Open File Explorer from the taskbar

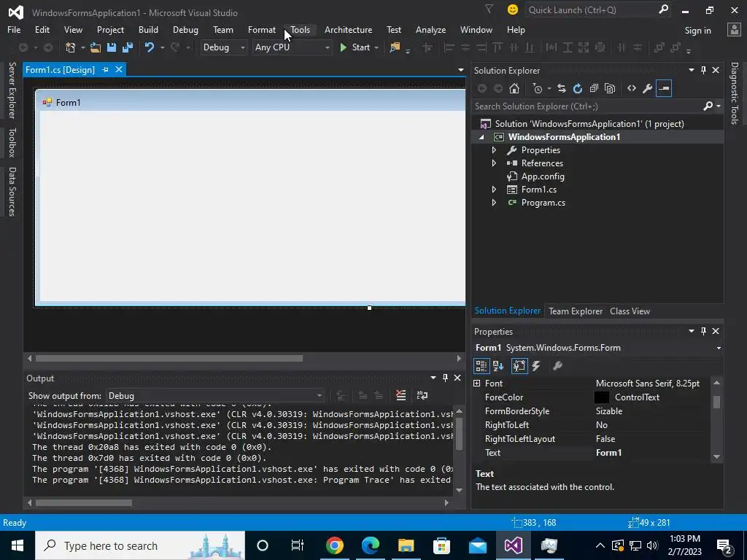[406, 545]
